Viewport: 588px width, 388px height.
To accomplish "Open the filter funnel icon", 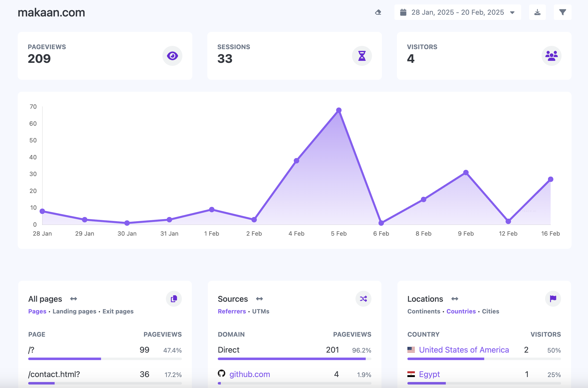I will pyautogui.click(x=562, y=12).
